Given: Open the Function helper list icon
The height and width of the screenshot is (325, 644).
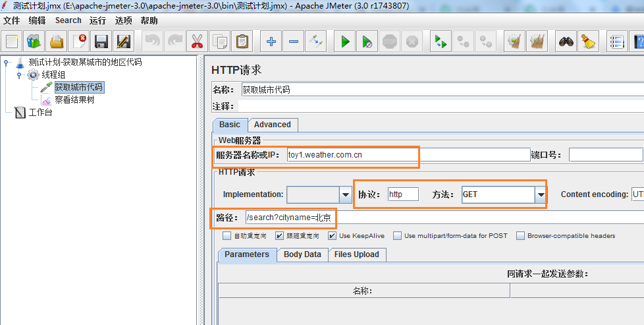Looking at the screenshot, I should [617, 41].
